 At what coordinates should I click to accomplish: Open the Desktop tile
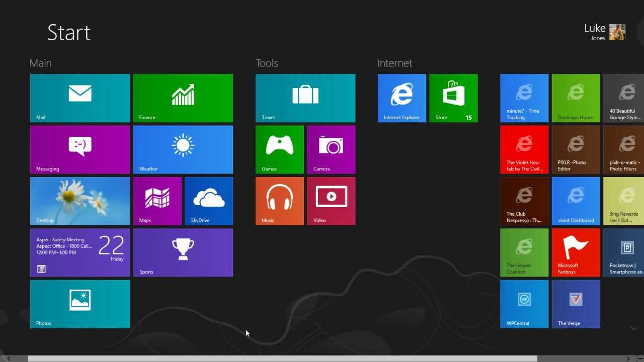pyautogui.click(x=80, y=201)
